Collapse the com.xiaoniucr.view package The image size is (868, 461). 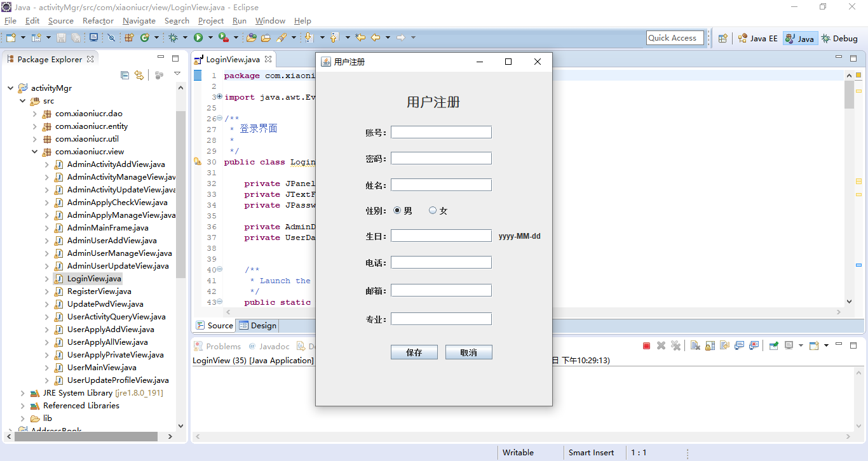click(x=35, y=152)
